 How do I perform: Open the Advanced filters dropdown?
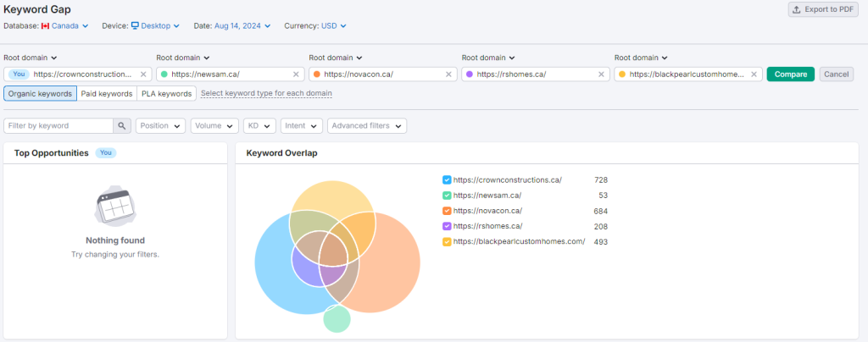367,125
